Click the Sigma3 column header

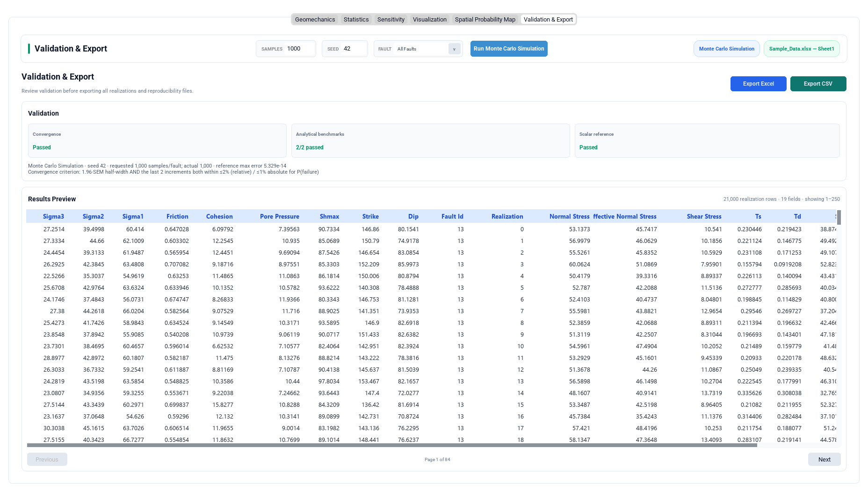click(x=53, y=216)
